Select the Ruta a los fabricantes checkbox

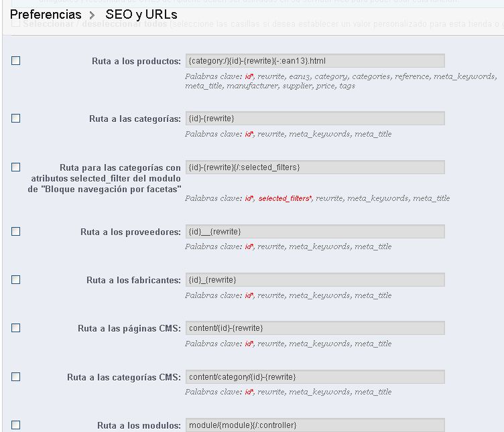click(16, 280)
